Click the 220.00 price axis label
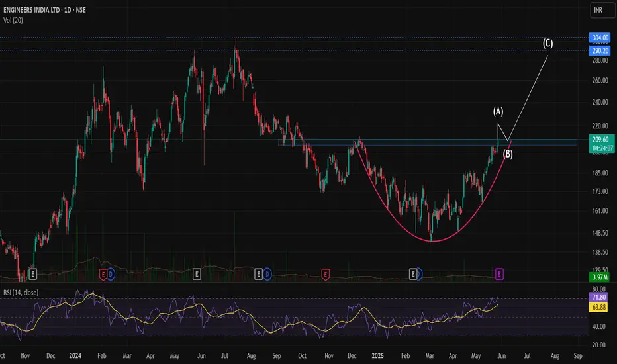 click(600, 126)
